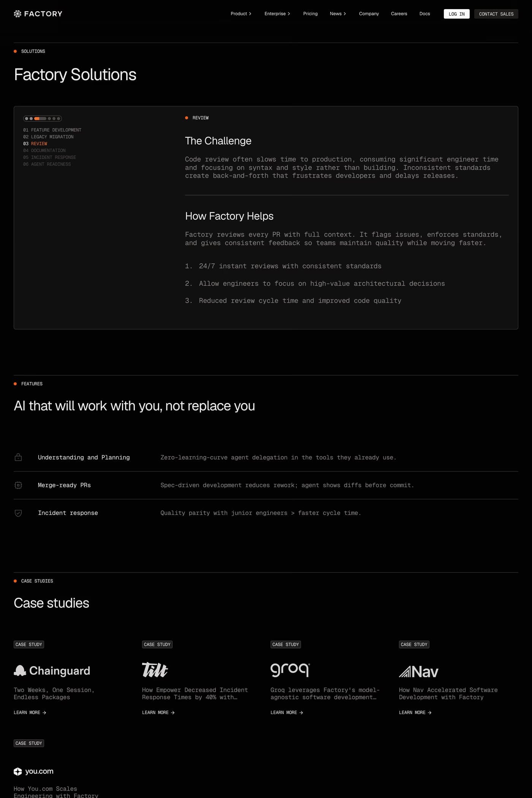The height and width of the screenshot is (798, 532).
Task: Open 'How Nav Accelerated Software' case title
Action: (x=448, y=693)
